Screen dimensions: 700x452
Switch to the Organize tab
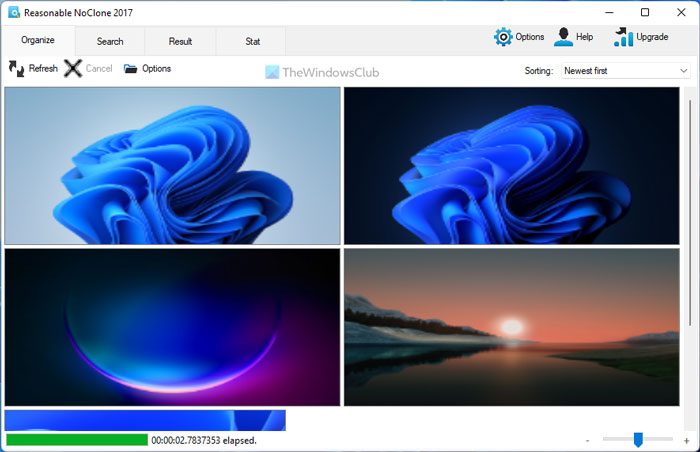pyautogui.click(x=38, y=40)
